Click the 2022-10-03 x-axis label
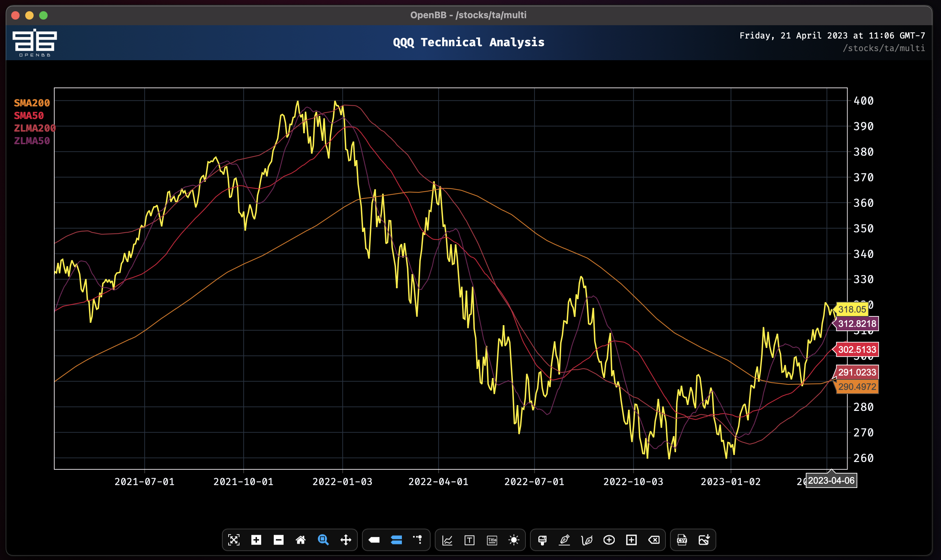941x560 pixels. (x=633, y=482)
